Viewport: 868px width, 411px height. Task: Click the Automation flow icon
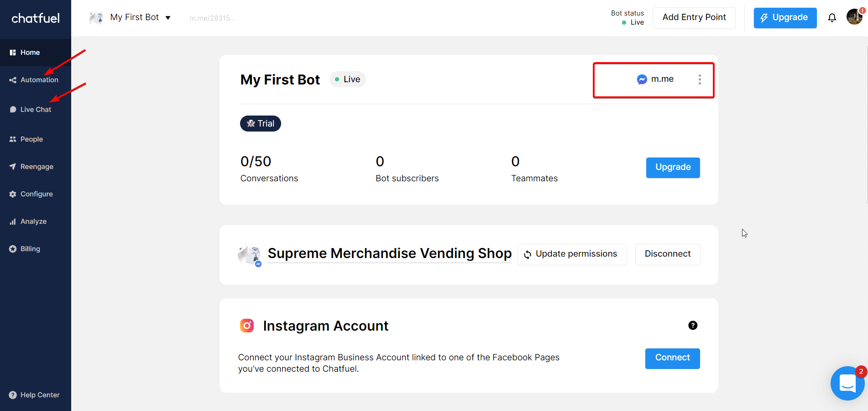click(x=13, y=80)
